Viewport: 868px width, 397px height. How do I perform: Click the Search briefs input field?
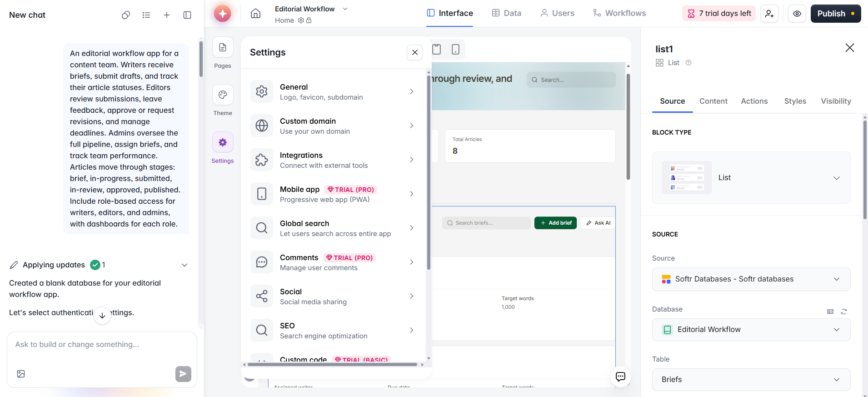[x=486, y=223]
